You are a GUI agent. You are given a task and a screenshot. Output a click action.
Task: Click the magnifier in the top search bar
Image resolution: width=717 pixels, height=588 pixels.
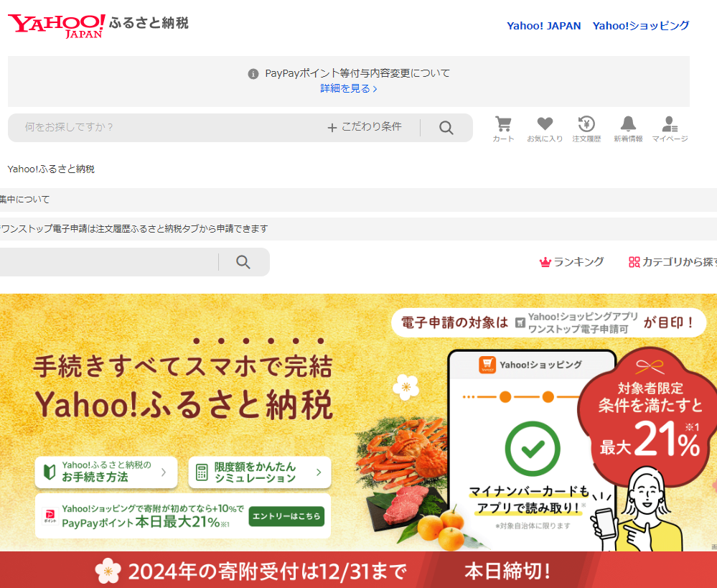(x=446, y=128)
